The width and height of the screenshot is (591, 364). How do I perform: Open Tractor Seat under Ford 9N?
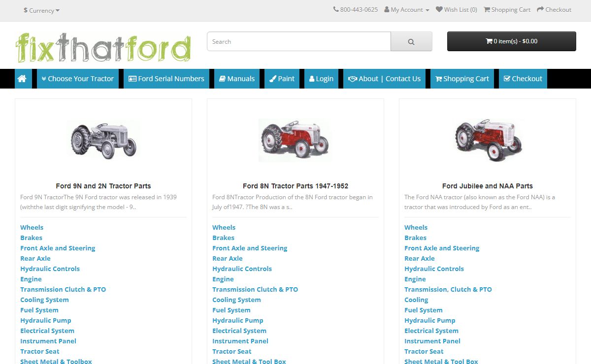40,351
